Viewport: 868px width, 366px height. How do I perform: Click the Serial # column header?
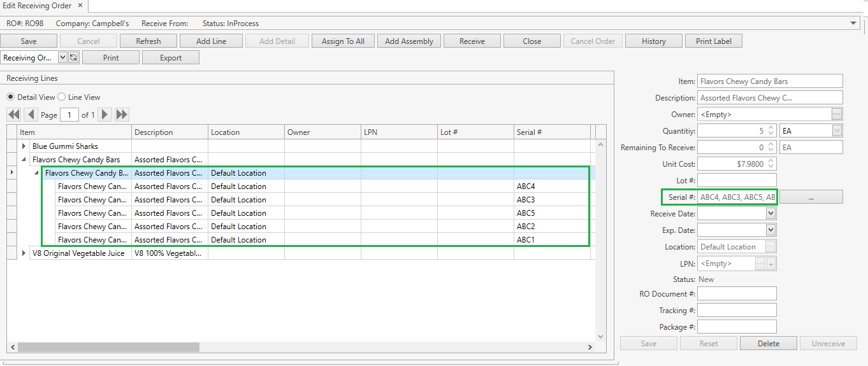tap(551, 132)
